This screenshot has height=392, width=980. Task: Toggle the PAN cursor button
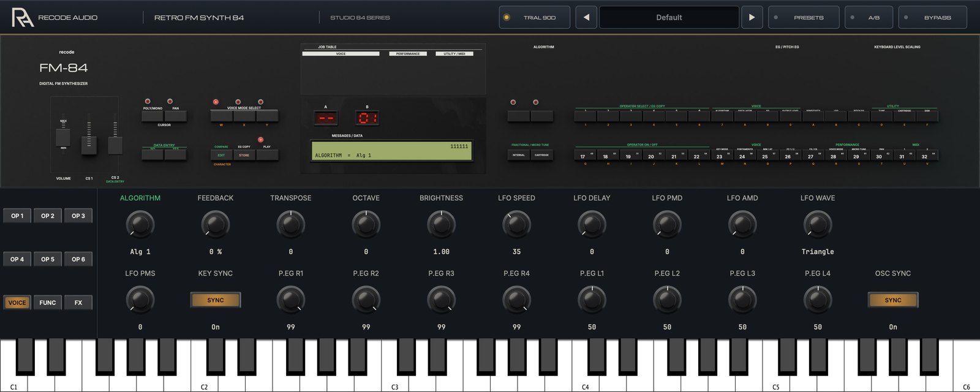[x=175, y=116]
